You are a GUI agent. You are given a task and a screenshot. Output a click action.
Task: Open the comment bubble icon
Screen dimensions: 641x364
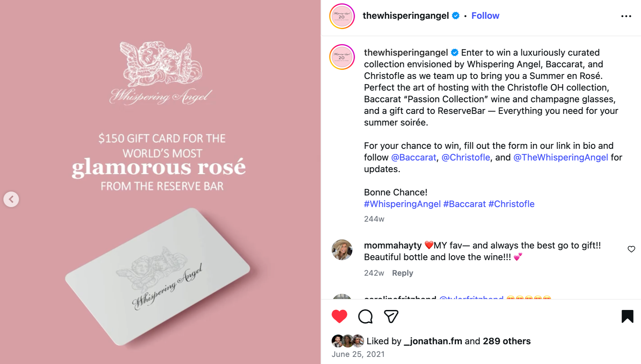point(365,316)
